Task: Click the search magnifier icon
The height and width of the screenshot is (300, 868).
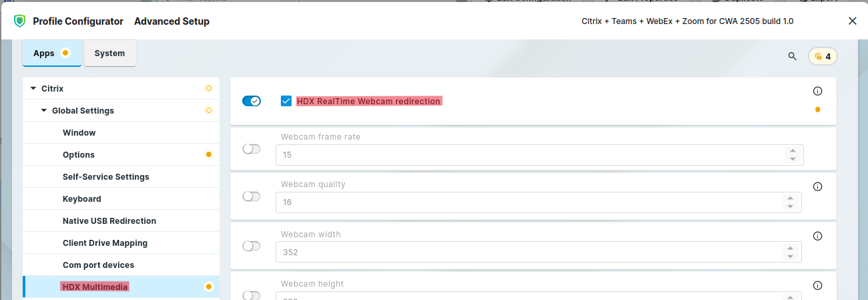Action: [x=792, y=56]
